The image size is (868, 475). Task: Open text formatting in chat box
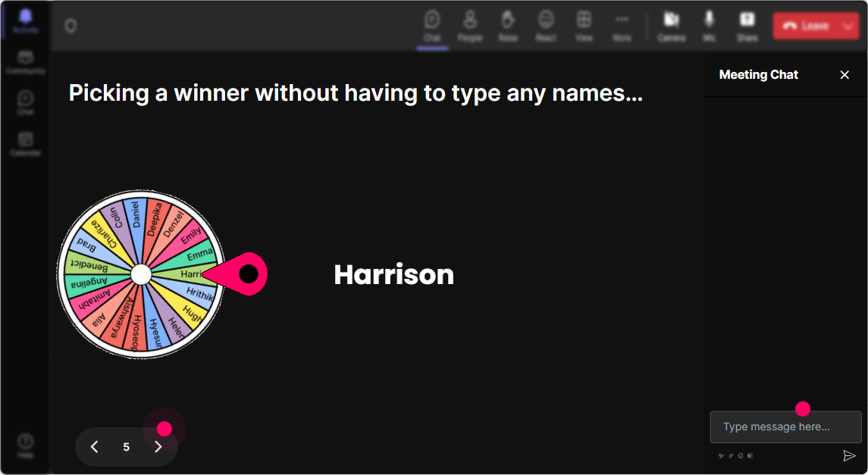pyautogui.click(x=721, y=456)
